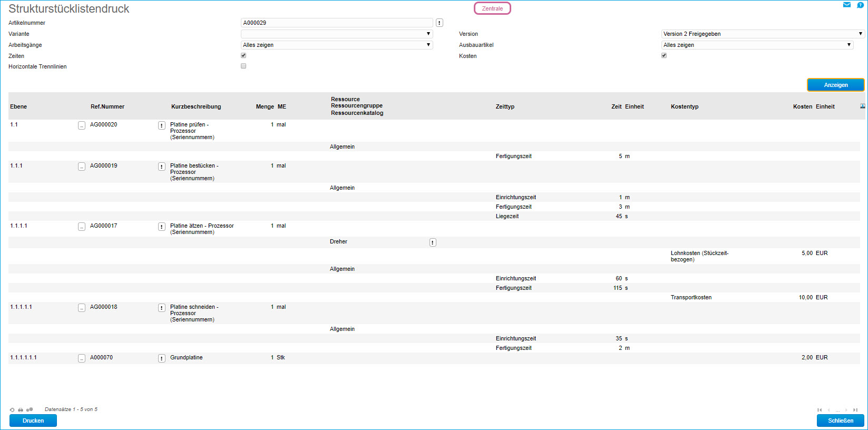868x430 pixels.
Task: Click the Ref.Nummer column header
Action: tap(108, 106)
